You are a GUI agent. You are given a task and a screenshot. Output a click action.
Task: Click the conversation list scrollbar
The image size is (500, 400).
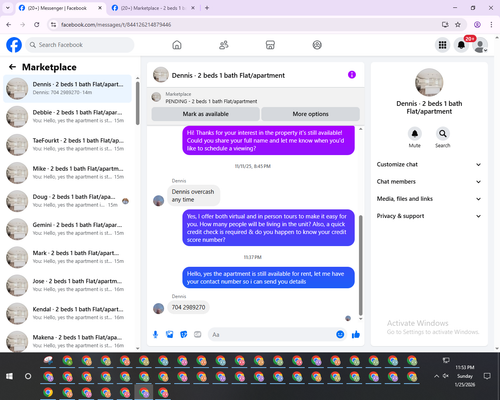pyautogui.click(x=137, y=103)
